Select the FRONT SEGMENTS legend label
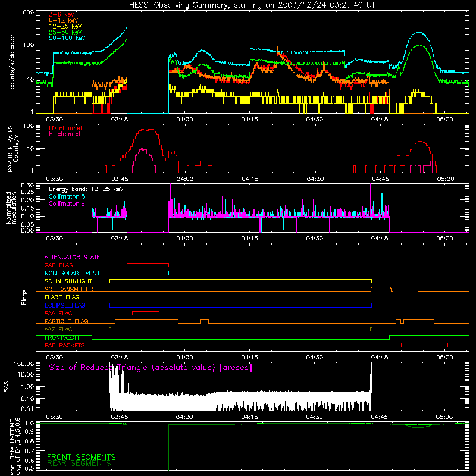Image resolution: width=476 pixels, height=476 pixels. click(x=82, y=457)
